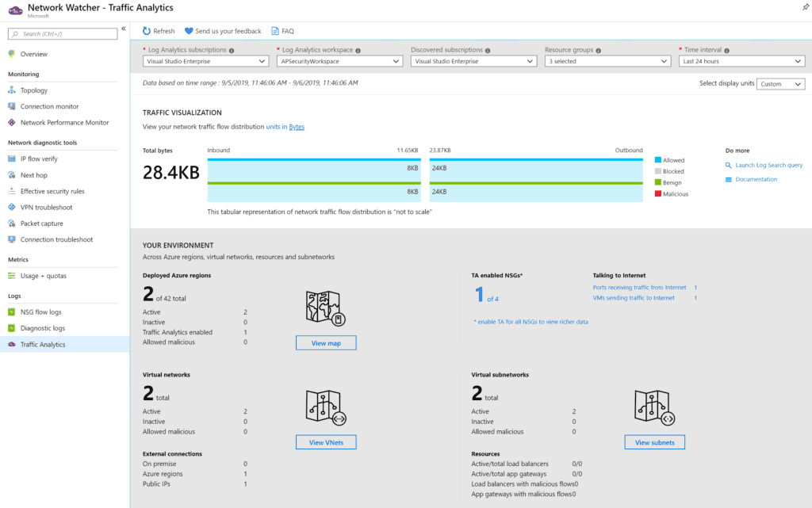Open the Resource groups dropdown
The width and height of the screenshot is (812, 508).
pyautogui.click(x=608, y=61)
